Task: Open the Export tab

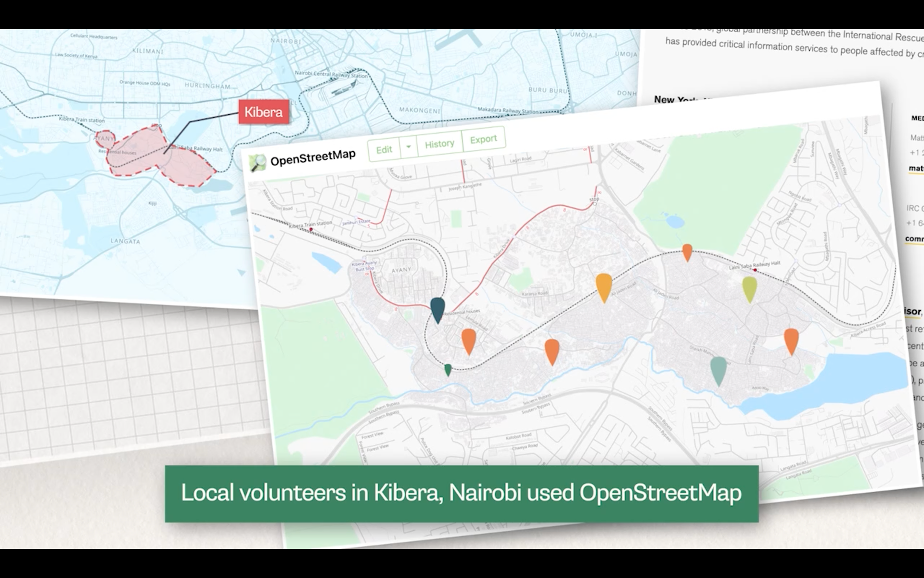Action: 483,139
